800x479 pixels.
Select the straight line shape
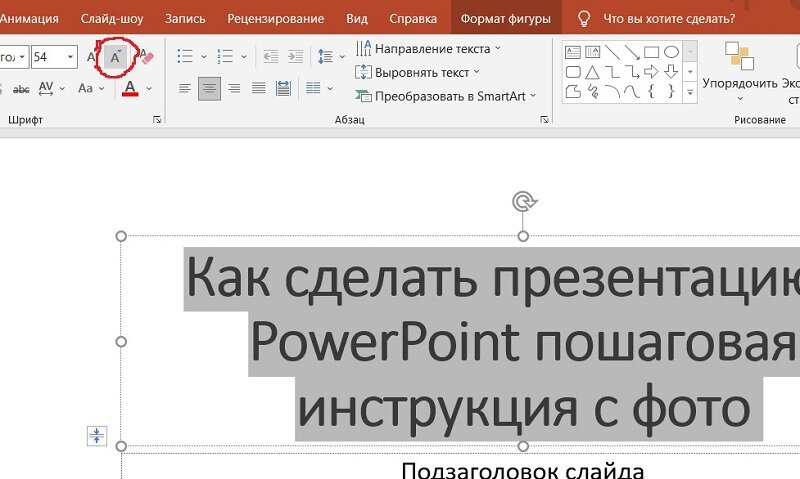coord(612,52)
